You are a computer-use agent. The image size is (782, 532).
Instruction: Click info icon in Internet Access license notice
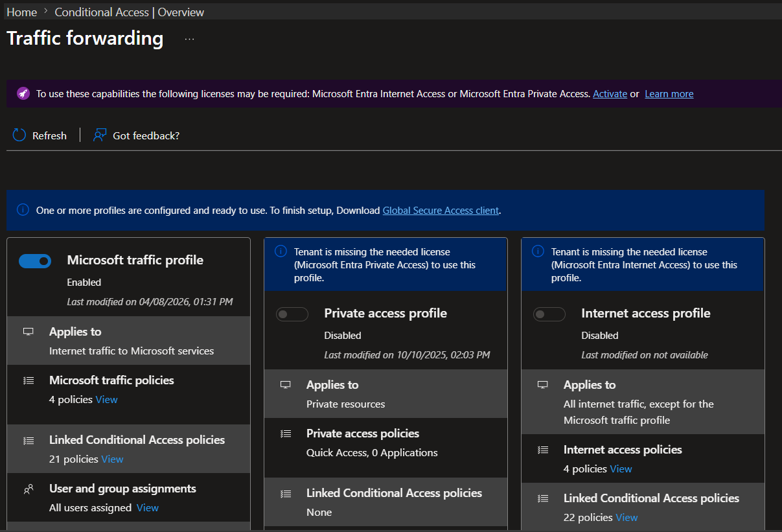pos(538,251)
